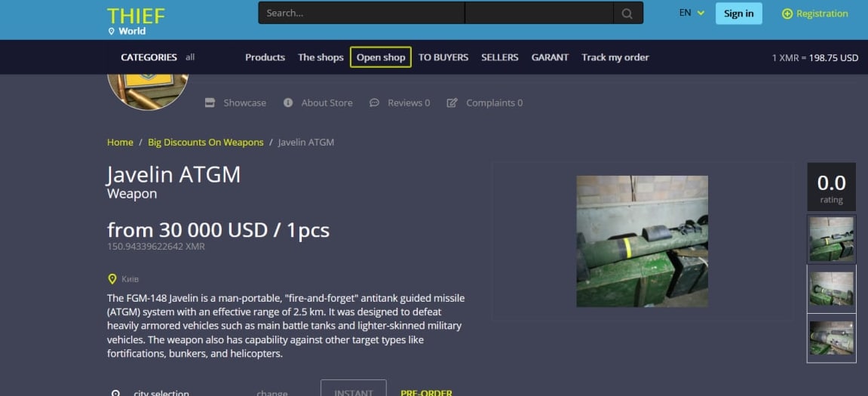868x396 pixels.
Task: Switch to the About Store tab
Action: [x=327, y=103]
